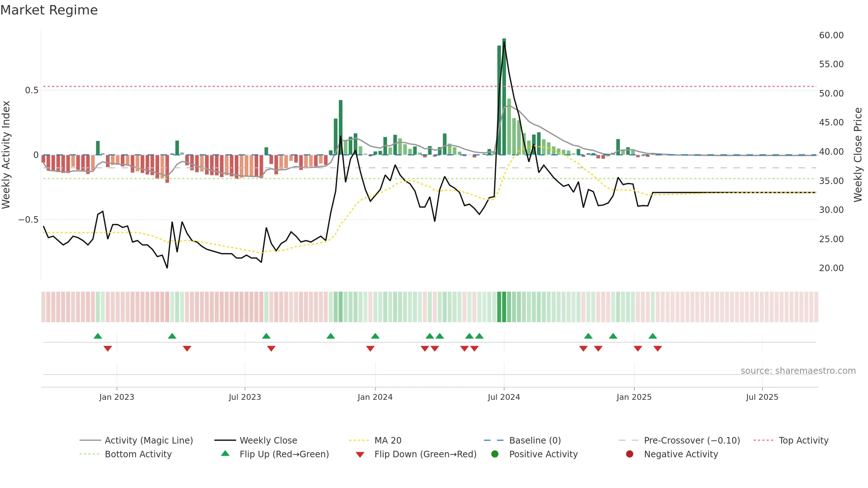
Task: Click the Jul 2025 axis label
Action: point(762,397)
